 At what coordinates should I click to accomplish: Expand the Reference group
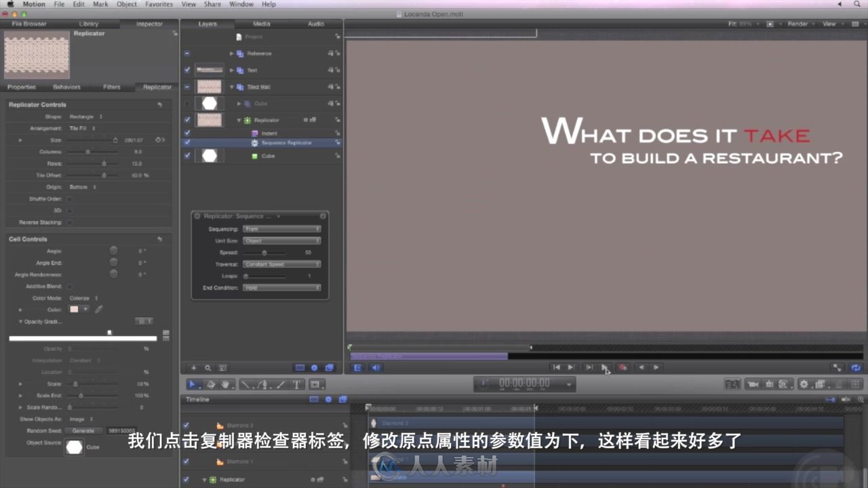point(232,54)
